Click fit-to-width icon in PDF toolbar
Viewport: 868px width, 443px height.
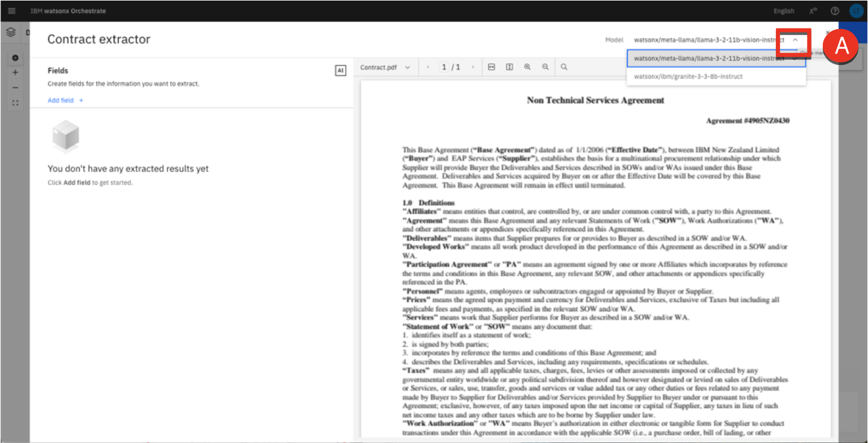tap(491, 67)
